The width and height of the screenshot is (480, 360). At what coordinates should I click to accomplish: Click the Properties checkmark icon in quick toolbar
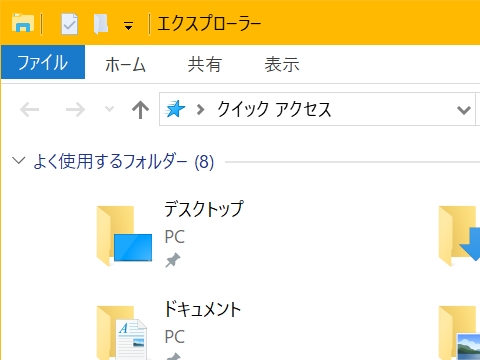[x=69, y=24]
